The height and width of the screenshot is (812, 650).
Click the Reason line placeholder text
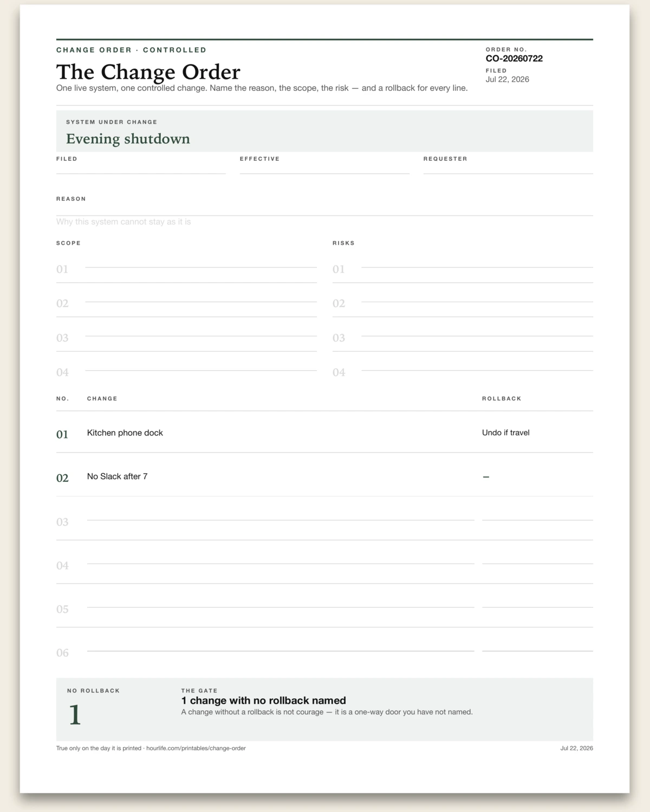tap(123, 222)
